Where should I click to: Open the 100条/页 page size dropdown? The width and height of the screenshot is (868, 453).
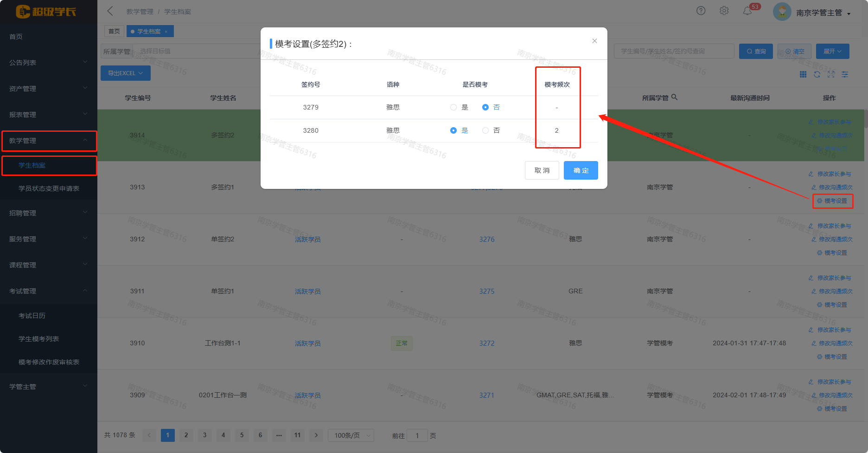tap(351, 435)
